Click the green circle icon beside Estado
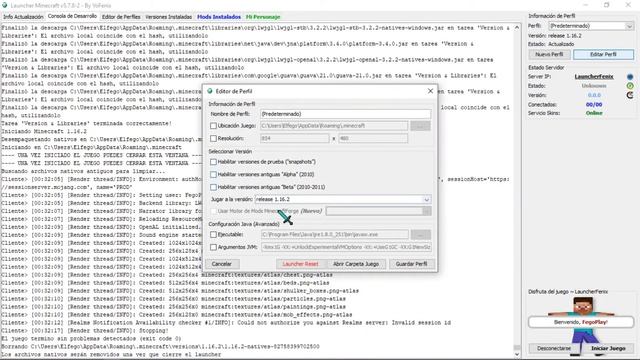The width and height of the screenshot is (640, 360). pos(630,86)
